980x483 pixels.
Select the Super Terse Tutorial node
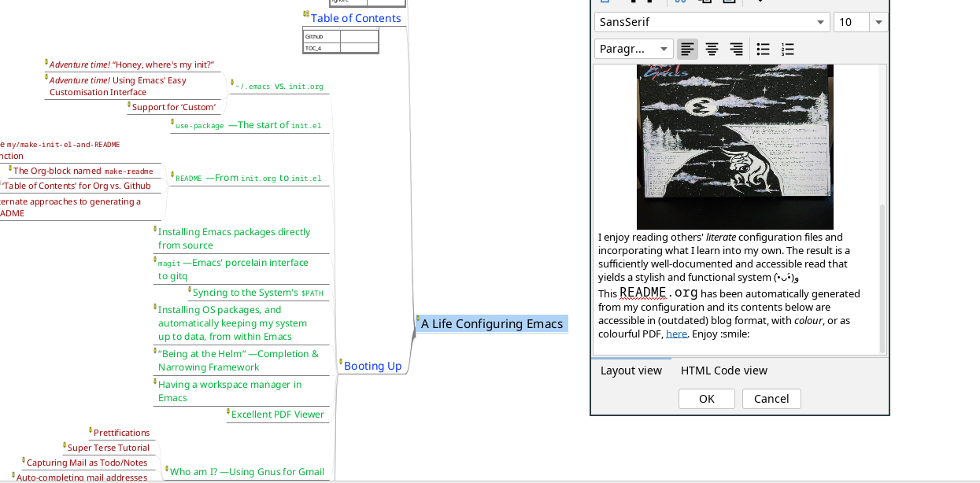click(x=109, y=448)
